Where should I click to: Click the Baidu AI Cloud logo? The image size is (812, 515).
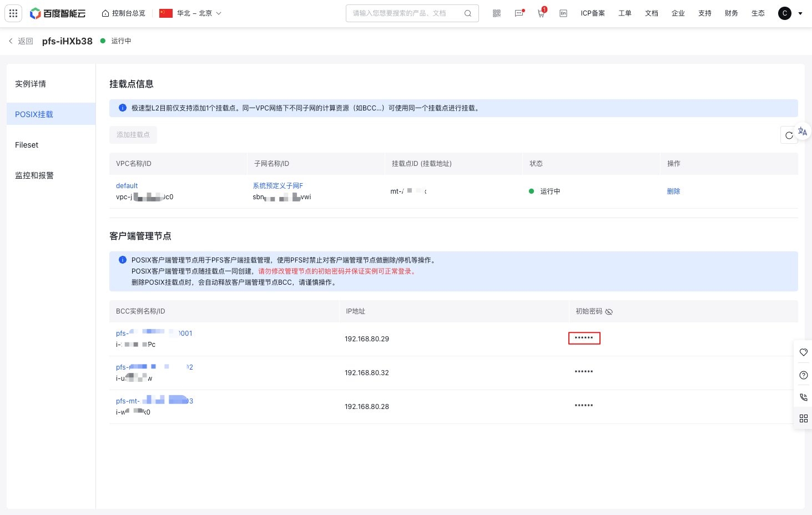tap(58, 13)
